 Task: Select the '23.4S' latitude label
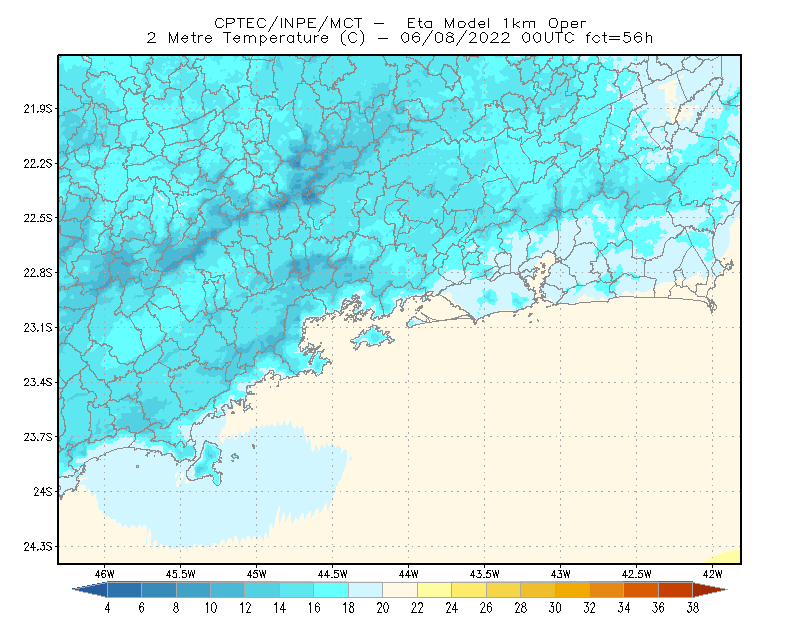[38, 382]
